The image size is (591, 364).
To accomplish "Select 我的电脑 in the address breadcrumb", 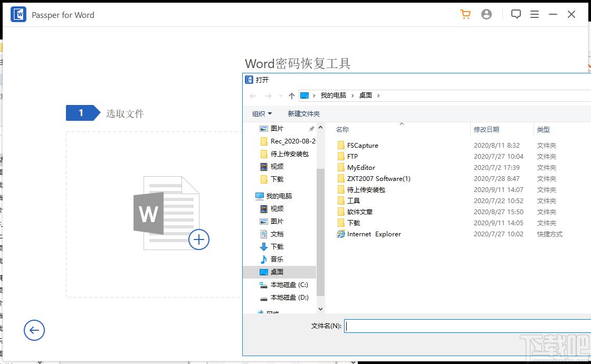I will [333, 95].
